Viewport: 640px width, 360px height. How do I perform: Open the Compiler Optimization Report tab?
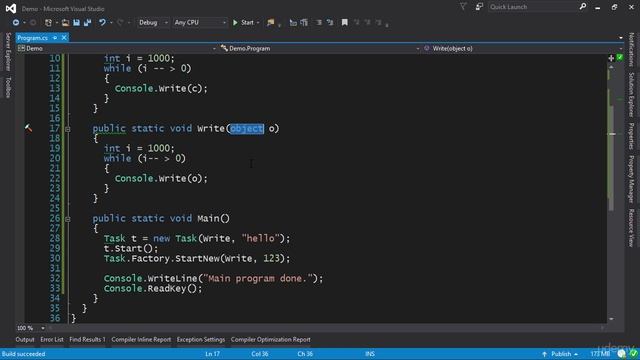click(271, 339)
